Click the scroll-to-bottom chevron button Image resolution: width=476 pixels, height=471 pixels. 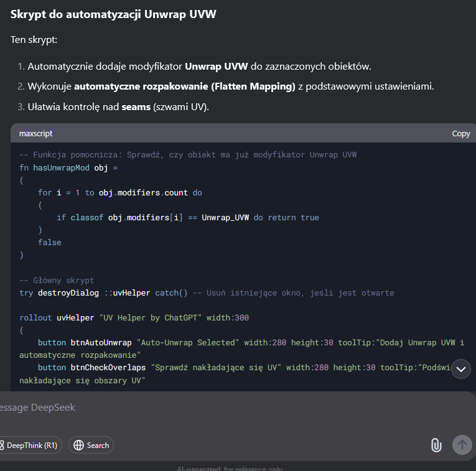(x=461, y=369)
